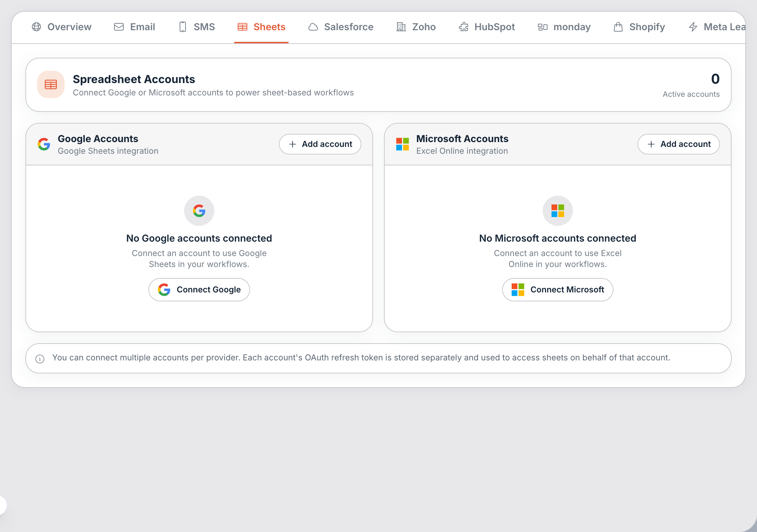
Task: Click the info icon in the OAuth note
Action: click(x=40, y=359)
